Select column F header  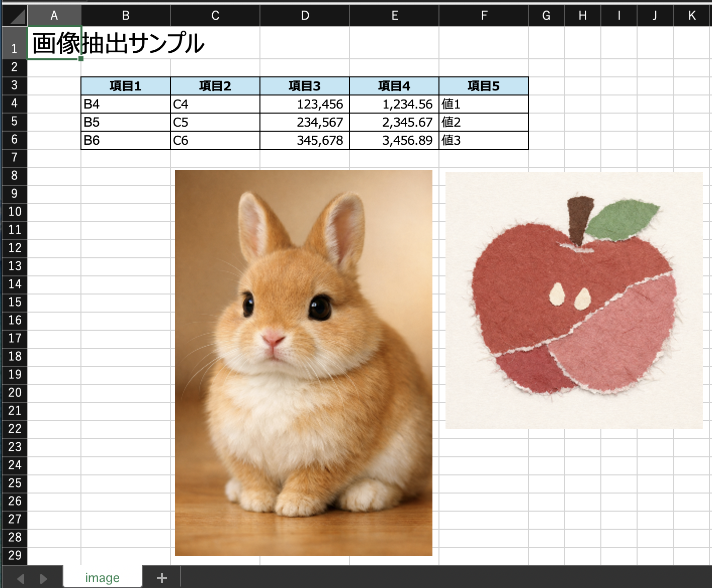coord(483,15)
